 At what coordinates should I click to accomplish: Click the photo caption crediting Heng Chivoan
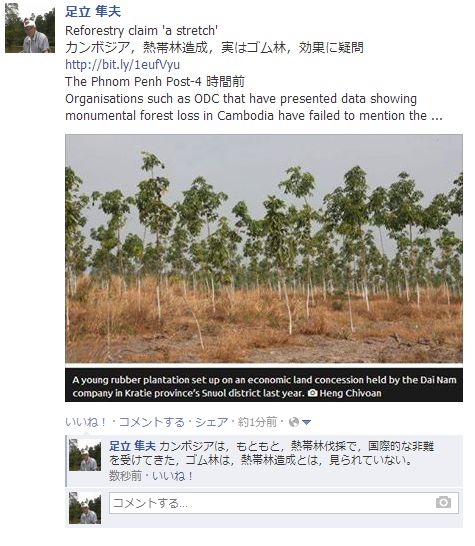pos(264,386)
